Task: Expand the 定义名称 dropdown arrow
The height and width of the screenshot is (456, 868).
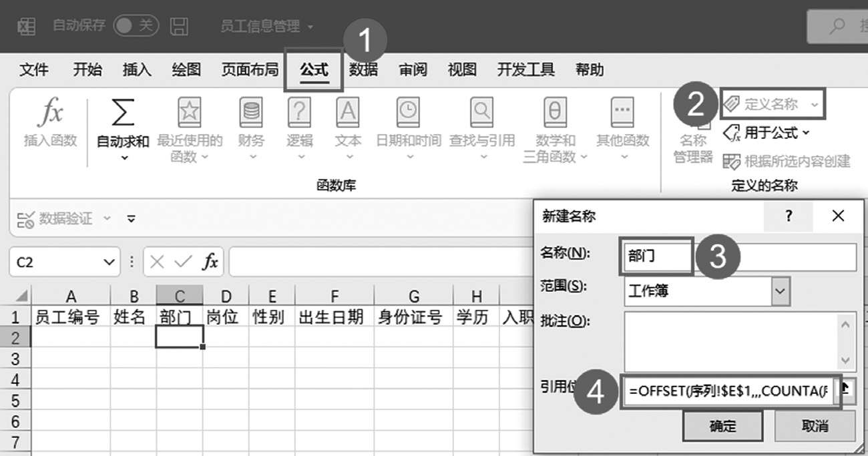Action: pyautogui.click(x=815, y=105)
